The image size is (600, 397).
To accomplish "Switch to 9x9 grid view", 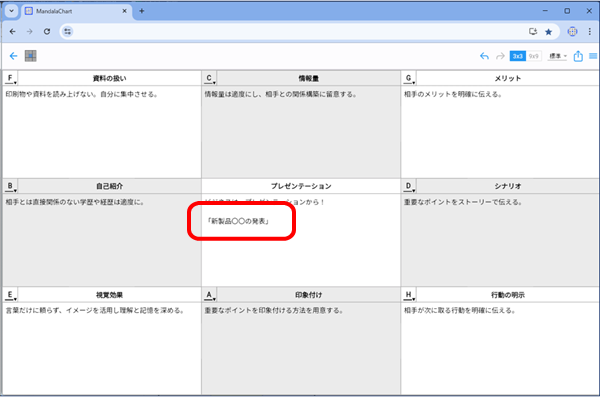I will [x=533, y=56].
